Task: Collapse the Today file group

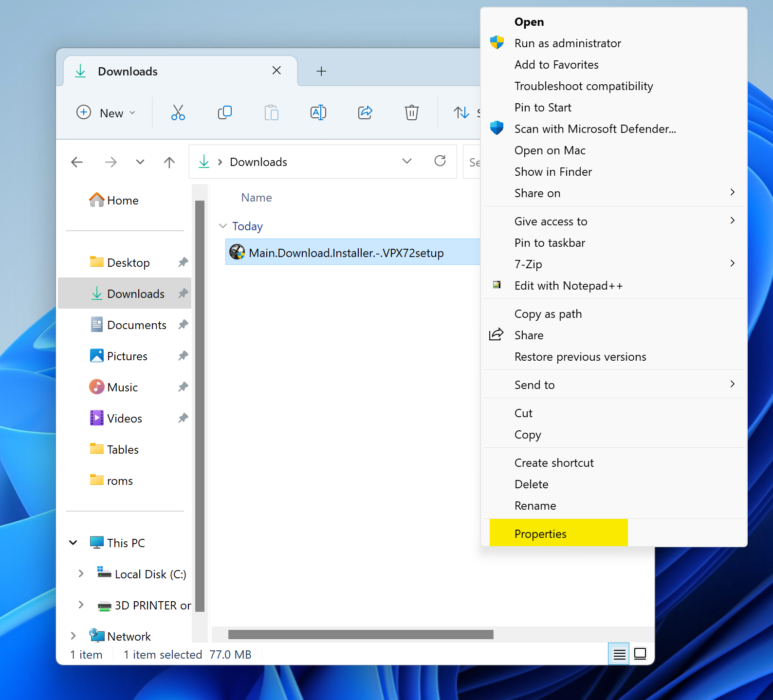Action: point(223,226)
